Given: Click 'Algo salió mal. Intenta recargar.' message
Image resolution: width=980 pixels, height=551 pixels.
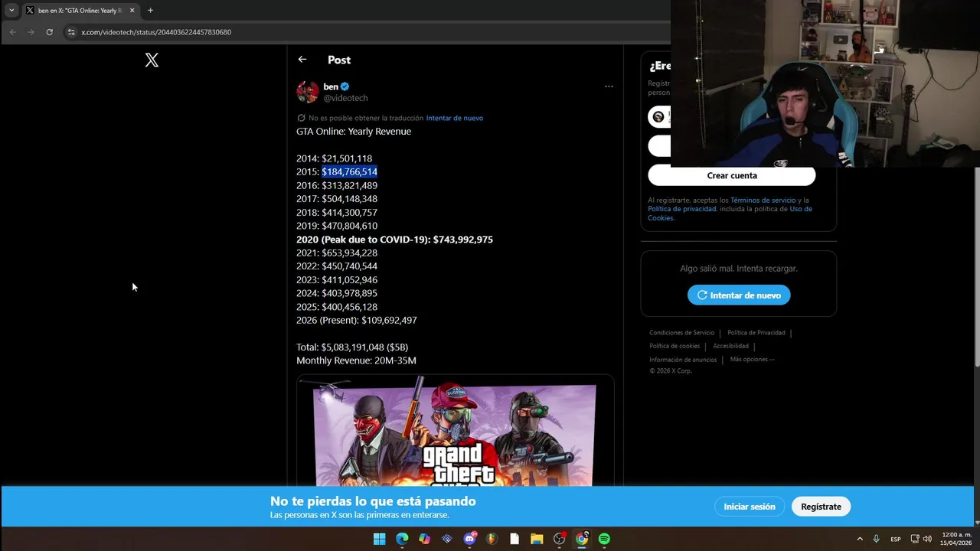Looking at the screenshot, I should pyautogui.click(x=739, y=269).
